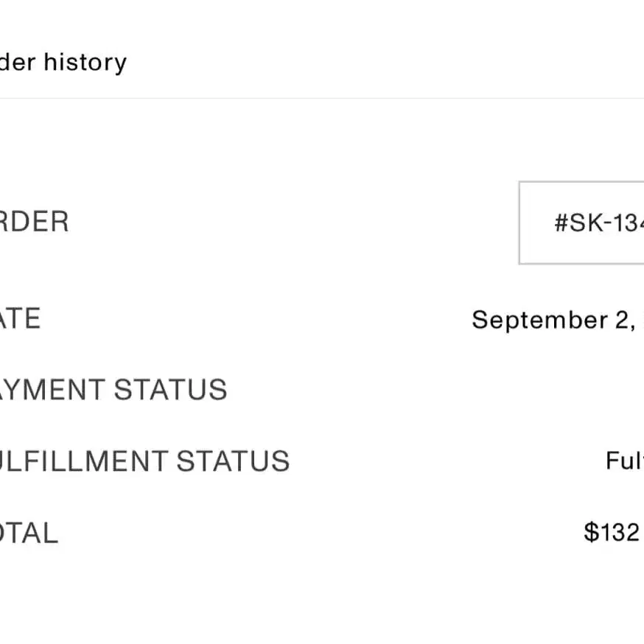This screenshot has height=644, width=644.
Task: Select the September 2 order date
Action: coord(557,320)
